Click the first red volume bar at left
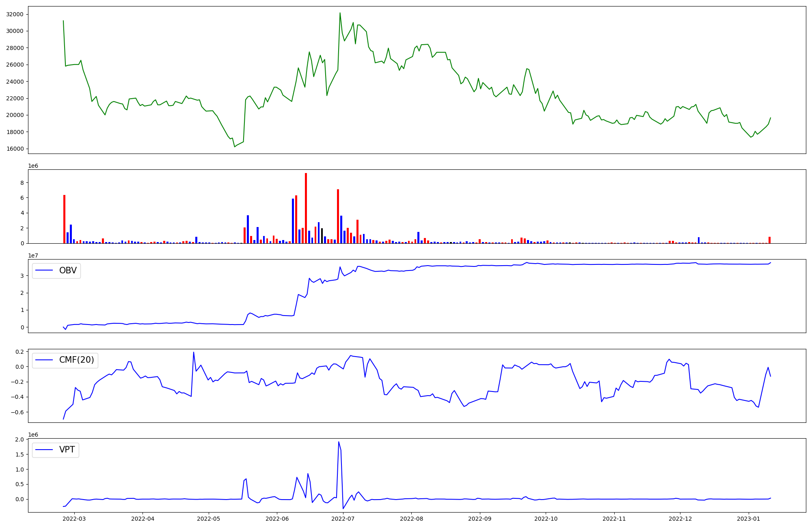The width and height of the screenshot is (812, 528). coord(64,219)
